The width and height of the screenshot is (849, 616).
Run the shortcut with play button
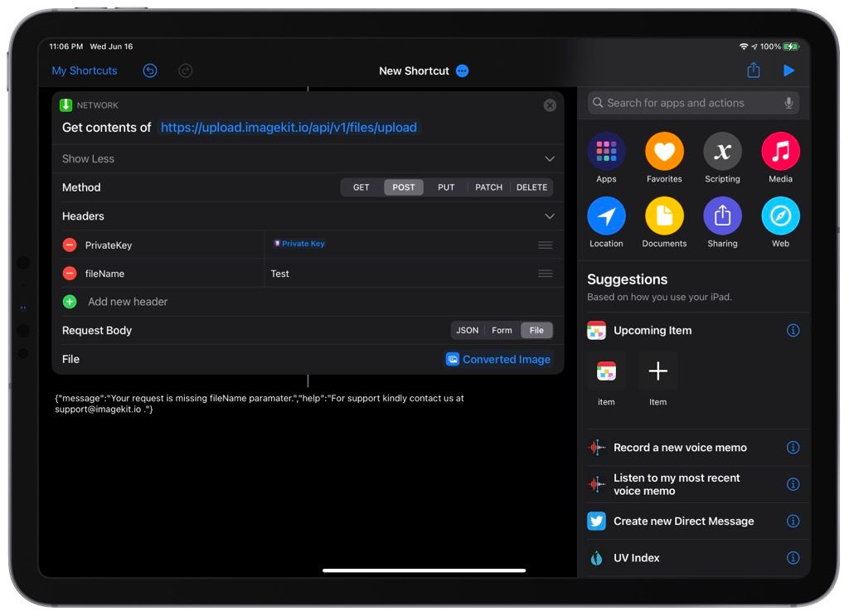pos(789,70)
